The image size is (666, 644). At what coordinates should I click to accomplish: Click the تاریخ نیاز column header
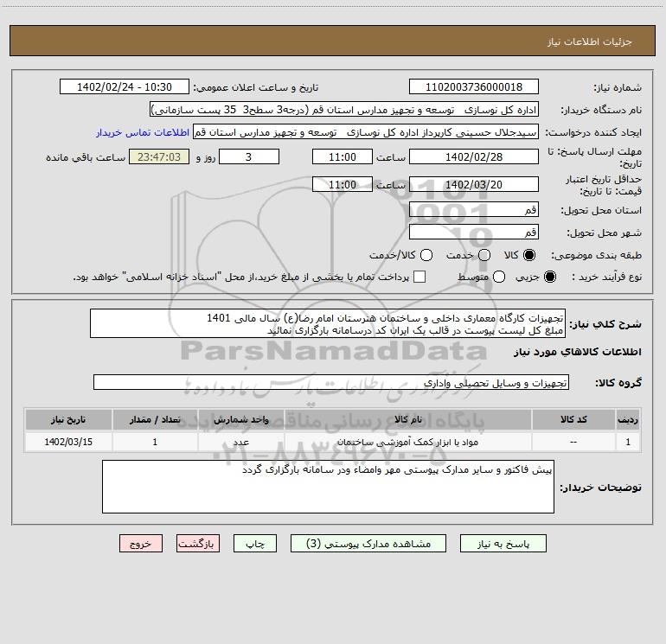point(68,419)
